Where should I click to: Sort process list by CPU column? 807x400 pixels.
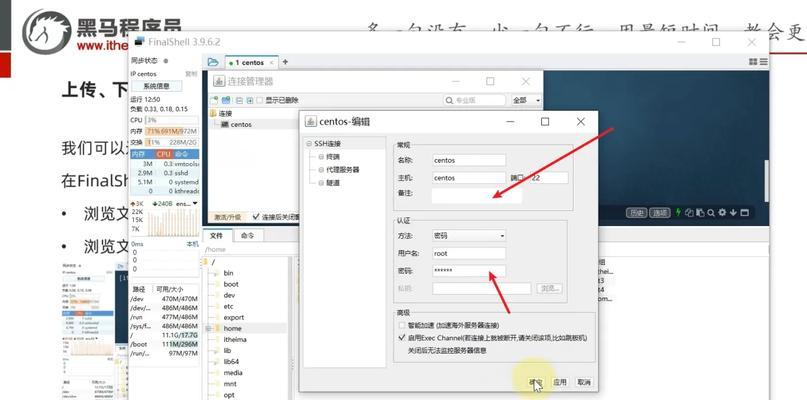[x=164, y=154]
